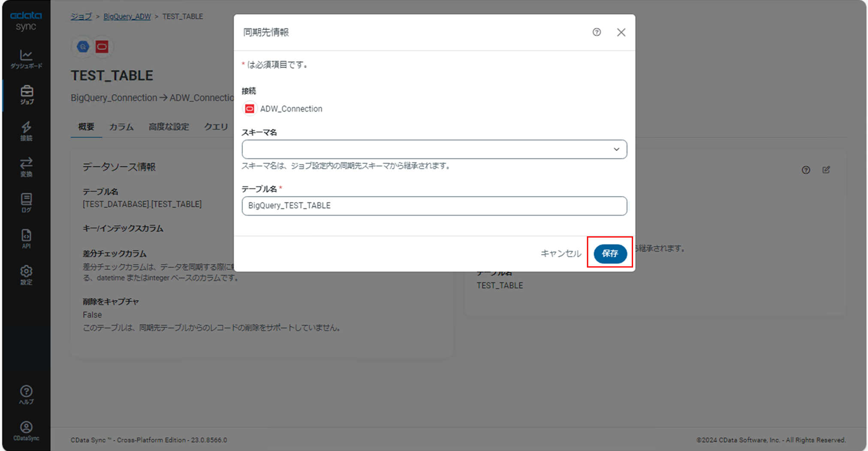
Task: Follow the BigQuery_ADW breadcrumb link
Action: point(127,16)
